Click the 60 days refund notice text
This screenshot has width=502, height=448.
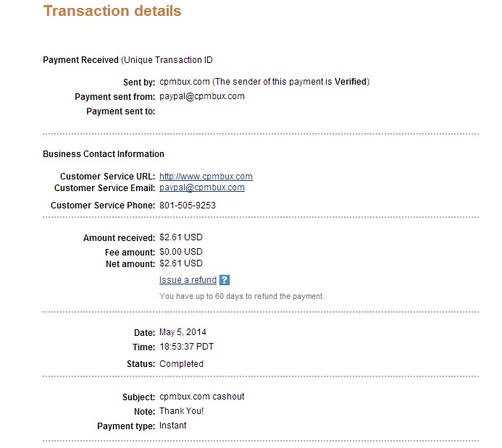point(242,296)
